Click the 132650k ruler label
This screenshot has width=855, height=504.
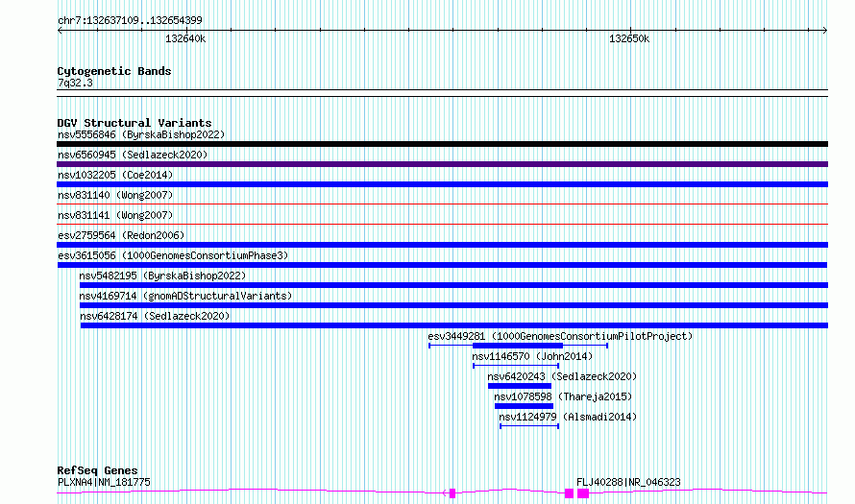[x=629, y=39]
